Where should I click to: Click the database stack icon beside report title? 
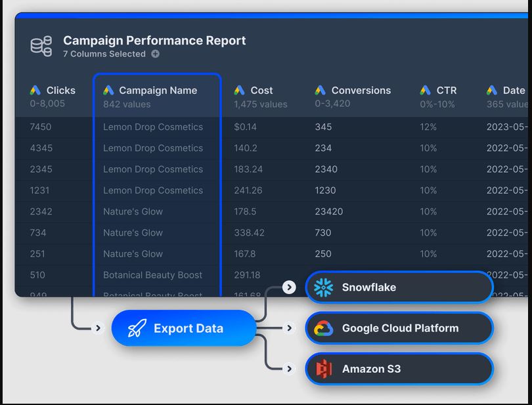coord(41,46)
